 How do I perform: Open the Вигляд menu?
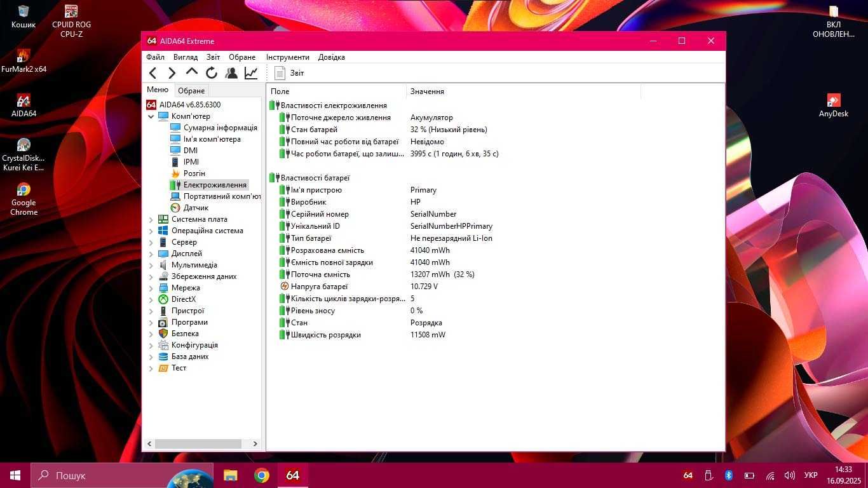(x=186, y=57)
